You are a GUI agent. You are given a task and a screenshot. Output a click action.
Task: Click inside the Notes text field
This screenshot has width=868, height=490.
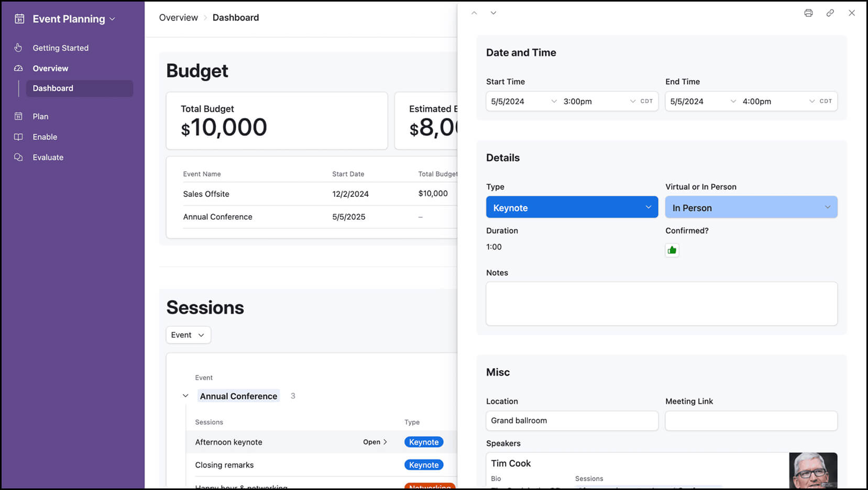click(661, 304)
